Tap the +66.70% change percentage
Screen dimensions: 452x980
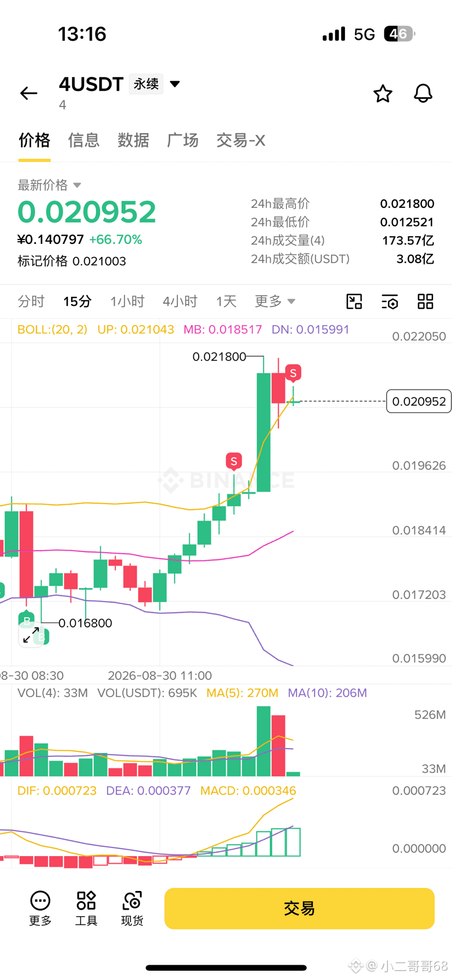pyautogui.click(x=116, y=240)
